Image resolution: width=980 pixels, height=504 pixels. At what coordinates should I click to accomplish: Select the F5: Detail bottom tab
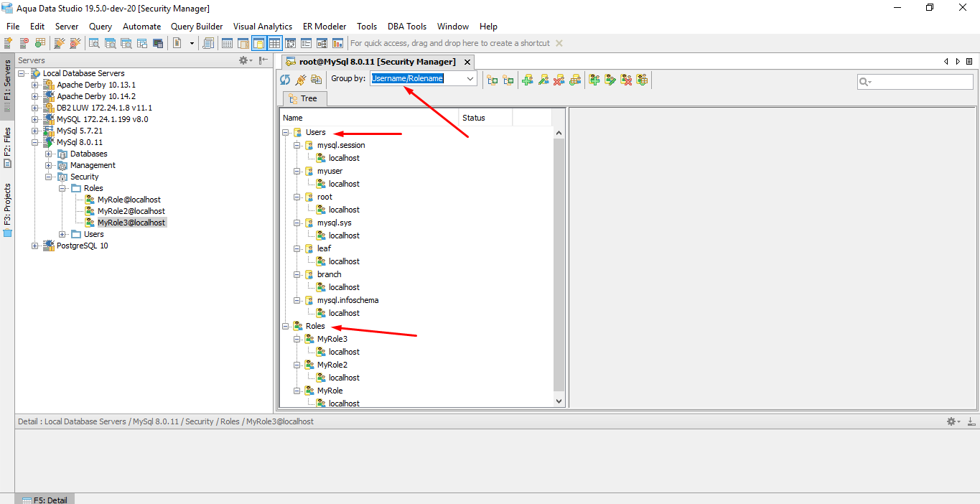tap(45, 499)
